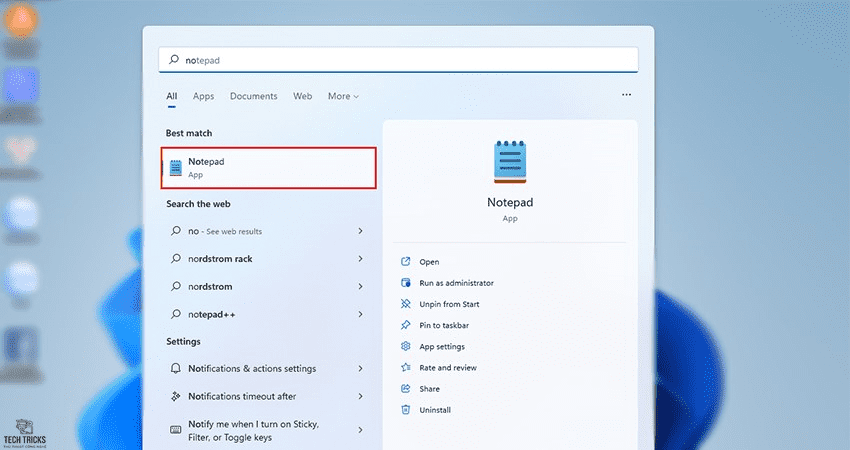The height and width of the screenshot is (450, 850).
Task: Click the 'Notepad' title in preview pane
Action: coord(510,202)
